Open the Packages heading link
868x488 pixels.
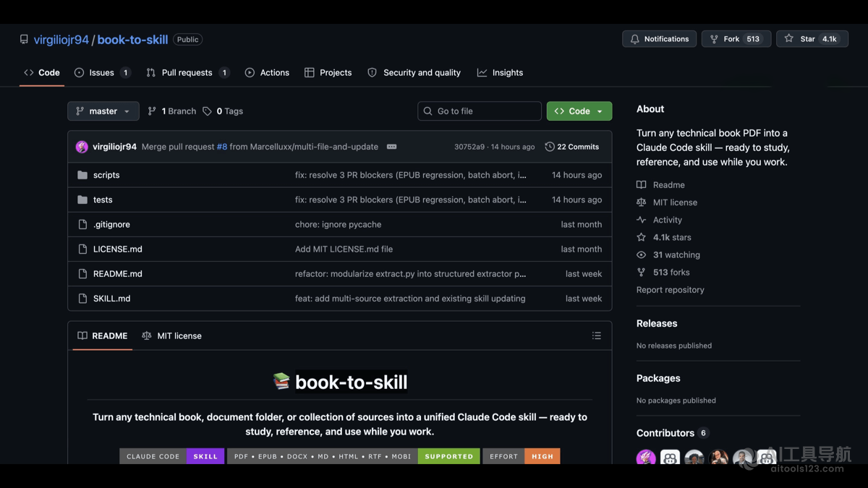point(658,378)
